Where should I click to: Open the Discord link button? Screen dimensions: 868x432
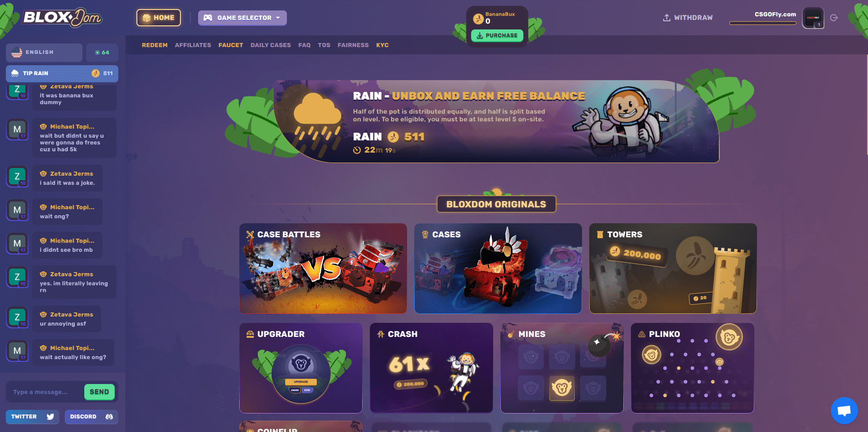click(x=92, y=417)
